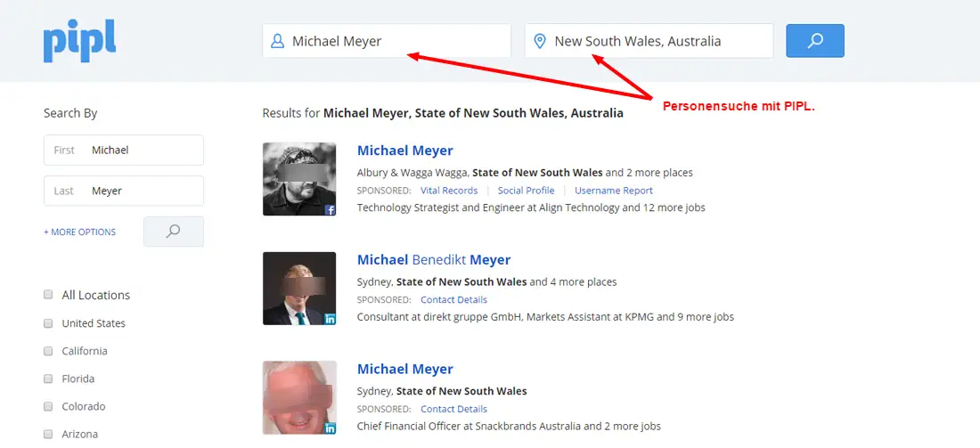Click LinkedIn badge on Snackbrands CFO photo
The image size is (980, 448).
[x=330, y=428]
